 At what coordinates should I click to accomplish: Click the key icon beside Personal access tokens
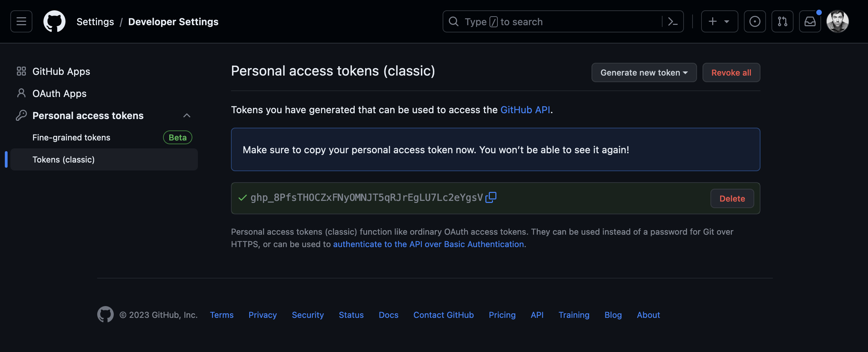pyautogui.click(x=21, y=115)
